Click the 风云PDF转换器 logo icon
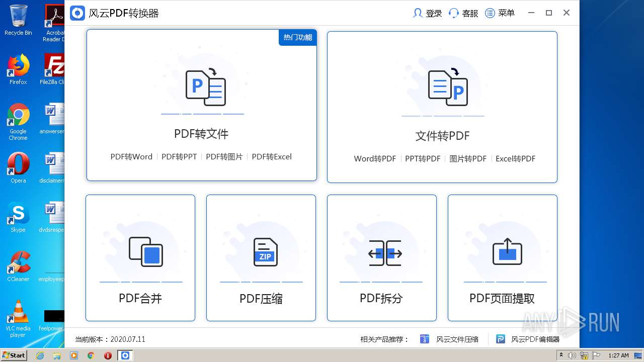The height and width of the screenshot is (362, 644). click(77, 13)
